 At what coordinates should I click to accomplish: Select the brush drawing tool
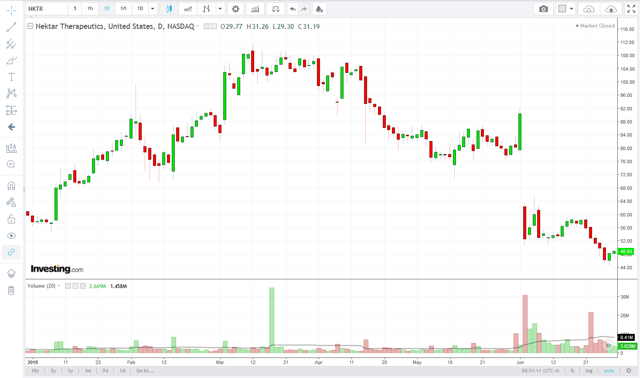(x=11, y=61)
